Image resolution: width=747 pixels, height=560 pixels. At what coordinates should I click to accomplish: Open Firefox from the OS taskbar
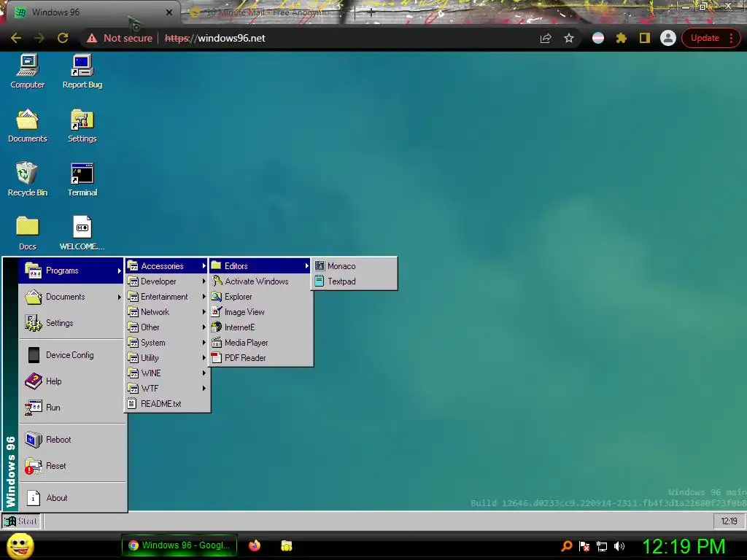255,545
